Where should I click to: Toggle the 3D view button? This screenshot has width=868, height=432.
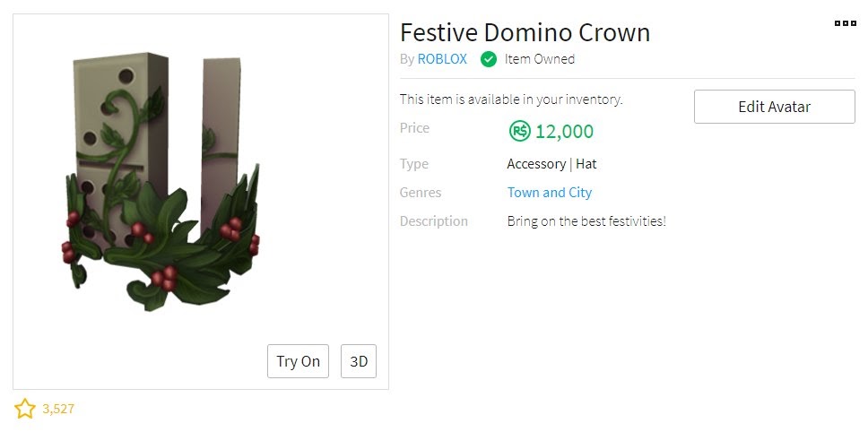tap(359, 361)
